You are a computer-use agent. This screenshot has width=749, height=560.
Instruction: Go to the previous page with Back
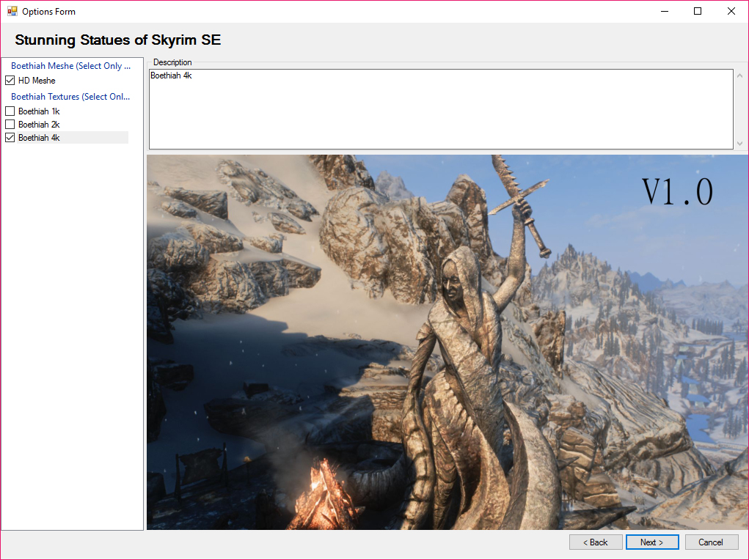pyautogui.click(x=596, y=542)
